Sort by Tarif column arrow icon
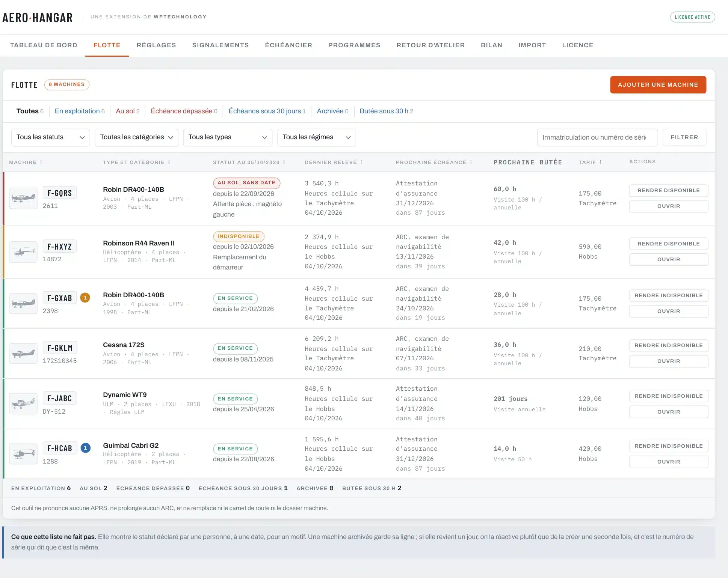 [600, 162]
